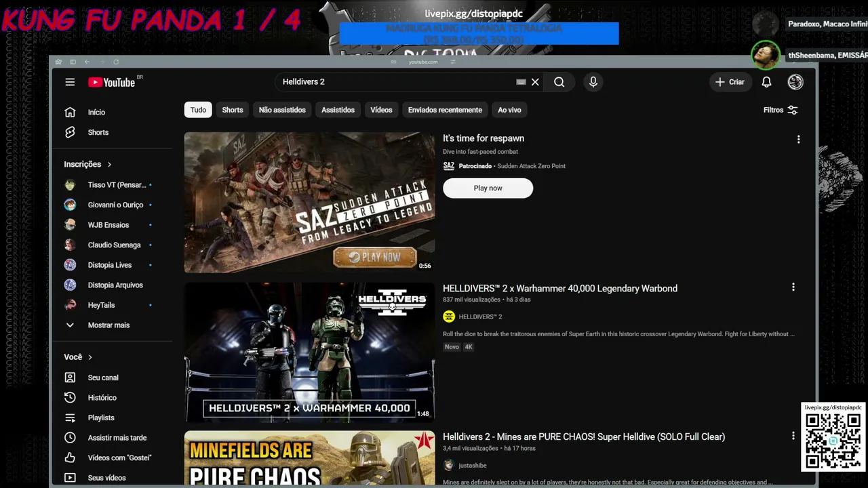Image resolution: width=868 pixels, height=488 pixels.
Task: Open the Minefields Are Pure Chaos thumbnail
Action: pyautogui.click(x=309, y=458)
